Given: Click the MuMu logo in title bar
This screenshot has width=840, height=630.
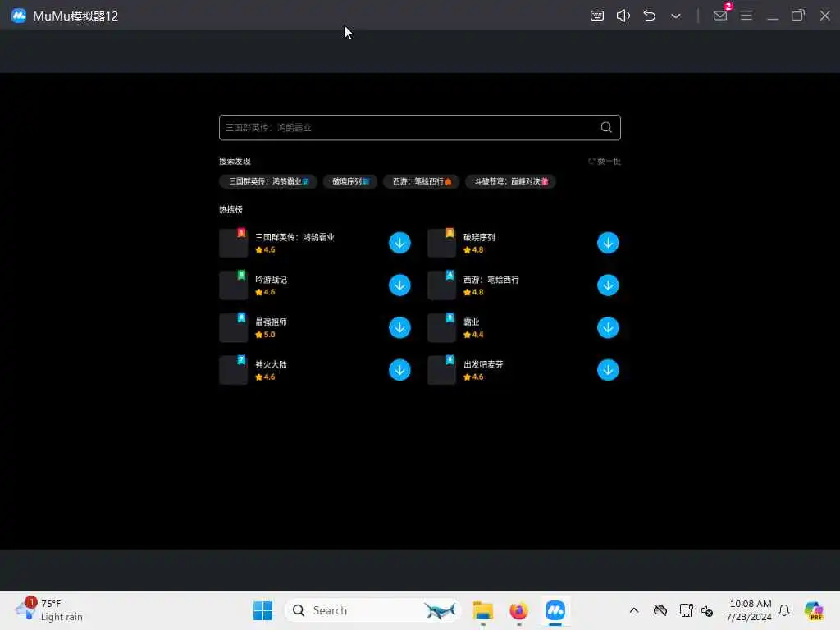Looking at the screenshot, I should point(19,16).
